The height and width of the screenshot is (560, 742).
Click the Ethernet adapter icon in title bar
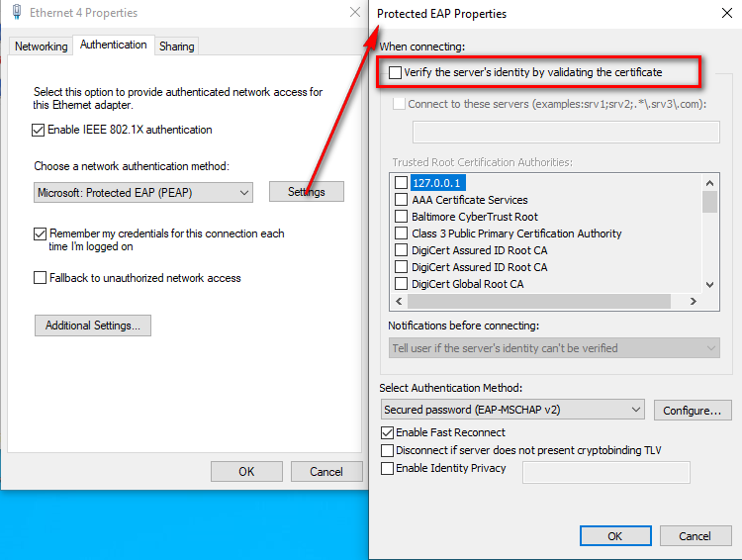[17, 12]
